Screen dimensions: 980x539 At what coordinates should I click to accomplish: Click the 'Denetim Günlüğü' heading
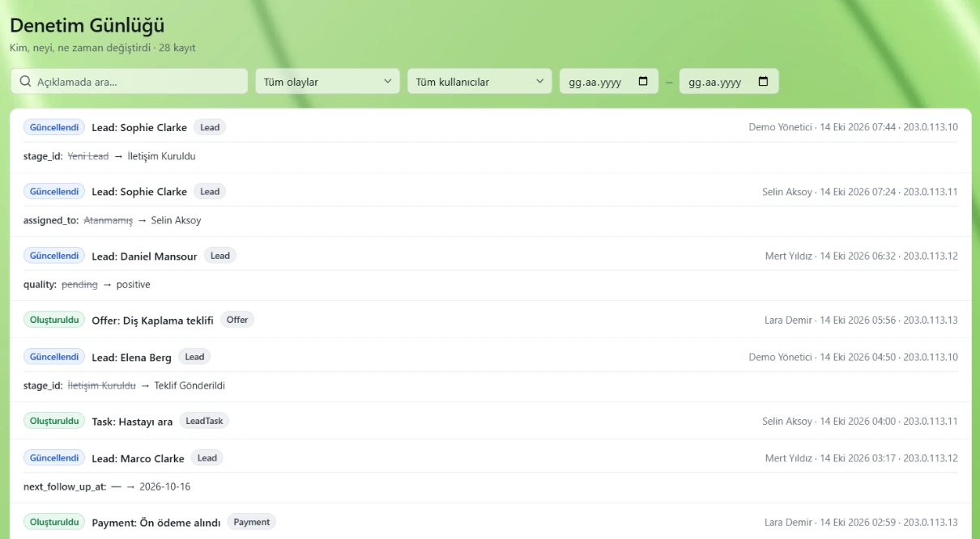pos(87,25)
